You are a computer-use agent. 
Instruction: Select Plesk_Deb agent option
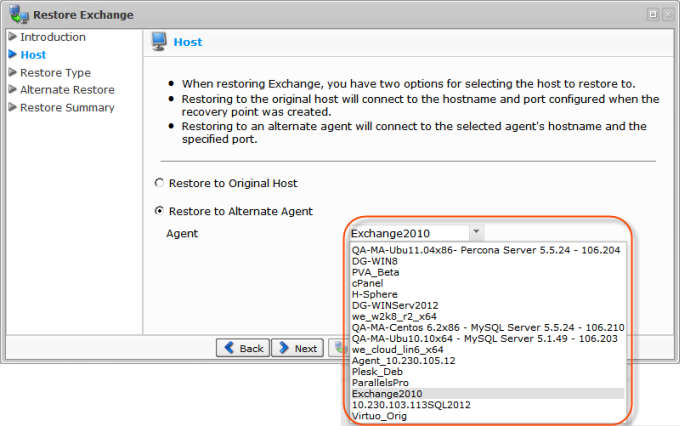point(487,372)
